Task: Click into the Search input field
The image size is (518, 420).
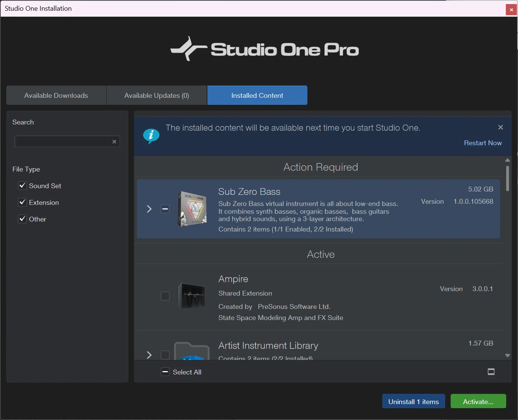Action: pyautogui.click(x=67, y=141)
